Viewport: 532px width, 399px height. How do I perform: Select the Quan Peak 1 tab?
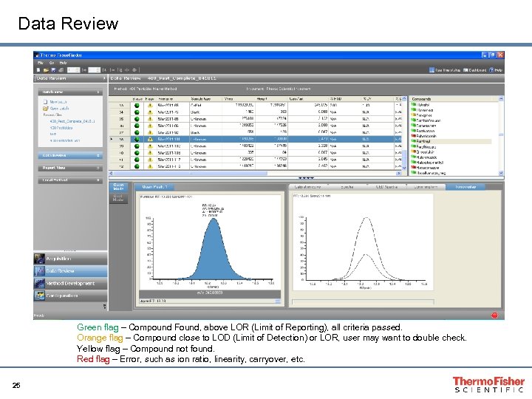pyautogui.click(x=155, y=187)
